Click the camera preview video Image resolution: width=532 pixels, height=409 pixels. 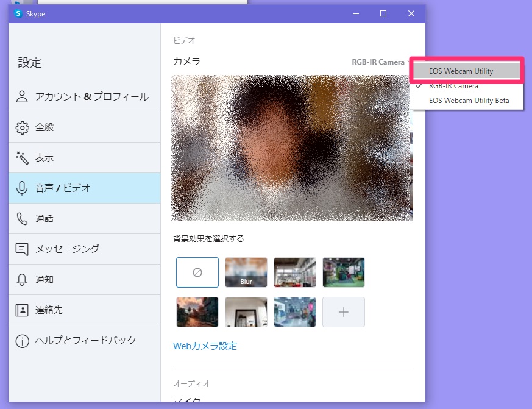(292, 148)
